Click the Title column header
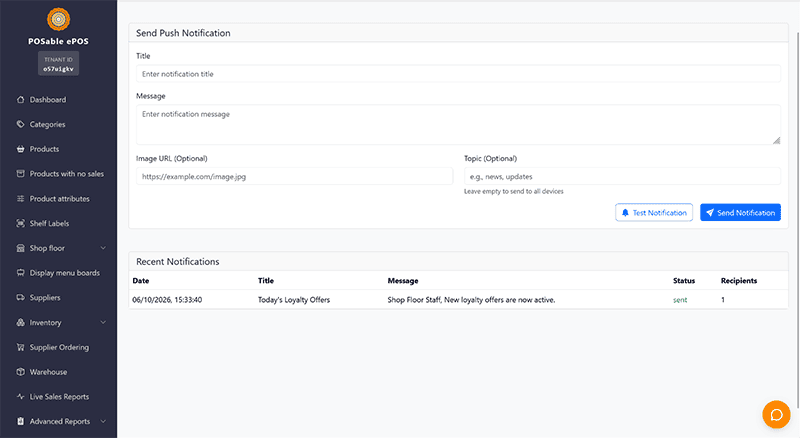 click(266, 281)
